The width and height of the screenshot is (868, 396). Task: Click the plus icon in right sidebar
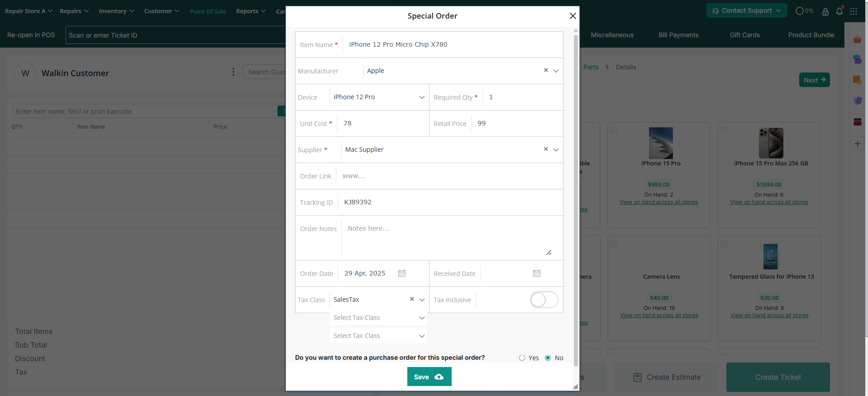pos(857,144)
